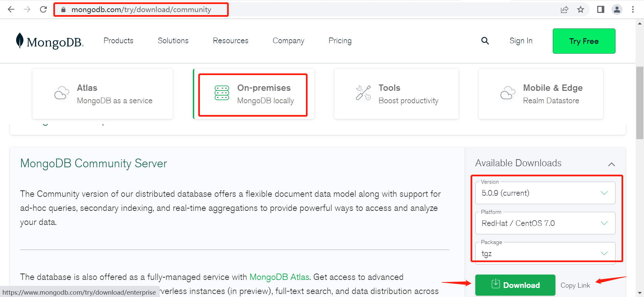Click the Mobile & Edge cloud icon
Viewport: 644px width, 297px height.
[x=508, y=93]
